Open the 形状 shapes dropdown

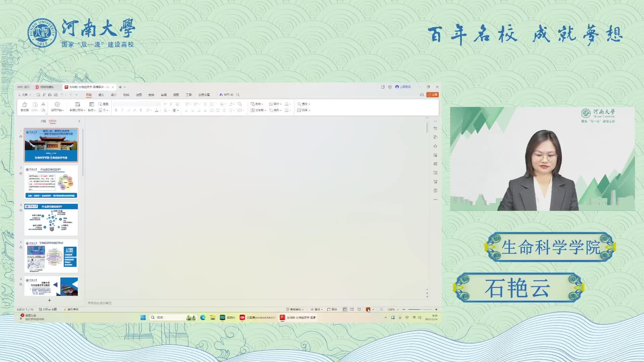[257, 104]
